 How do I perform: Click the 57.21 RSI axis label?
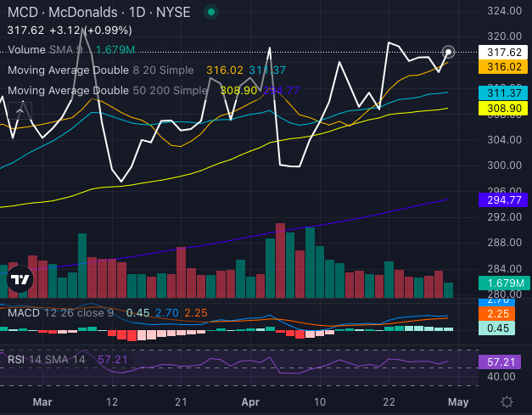coord(500,362)
